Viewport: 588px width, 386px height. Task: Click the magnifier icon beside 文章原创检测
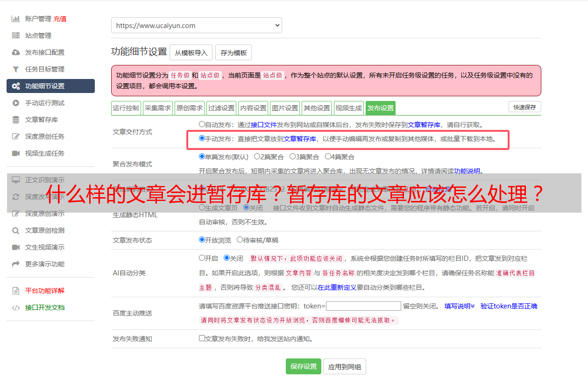tap(16, 230)
